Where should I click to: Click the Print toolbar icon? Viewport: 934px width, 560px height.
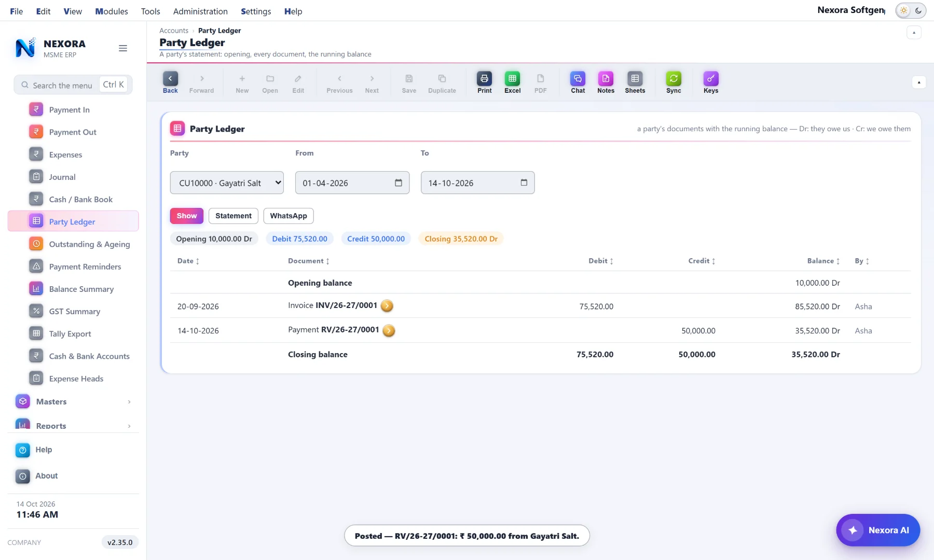(x=484, y=79)
